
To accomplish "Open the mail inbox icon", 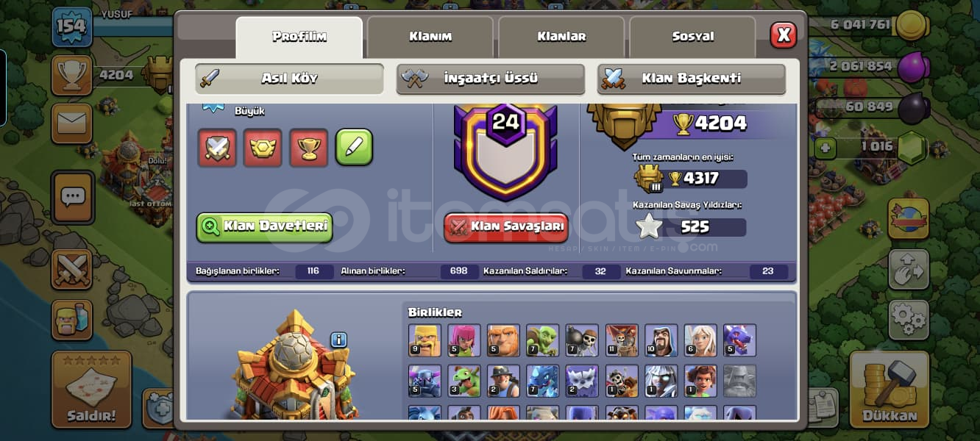I will [x=71, y=123].
